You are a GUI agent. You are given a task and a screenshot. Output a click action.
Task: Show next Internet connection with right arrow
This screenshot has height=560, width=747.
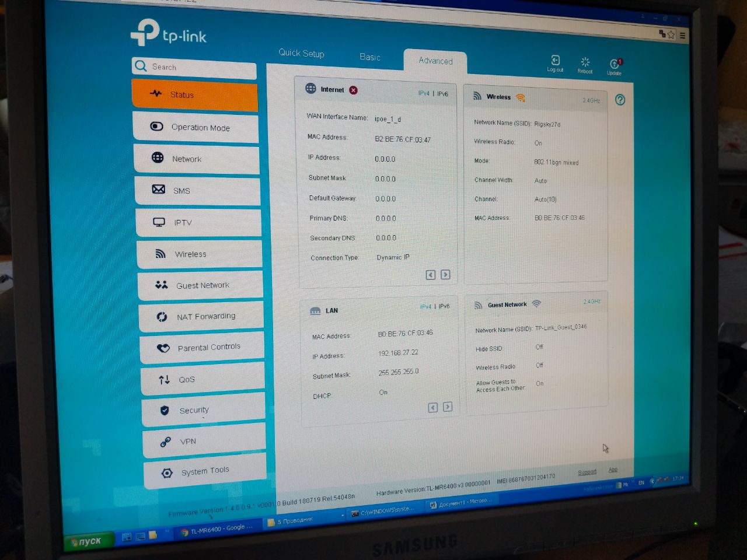pos(445,274)
